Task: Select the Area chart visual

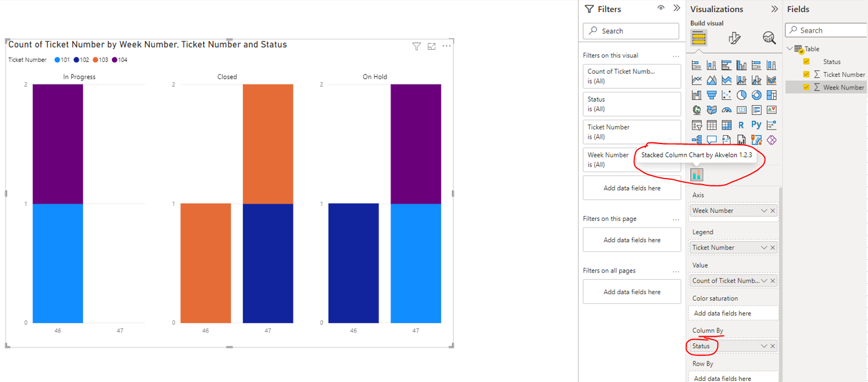Action: click(711, 80)
